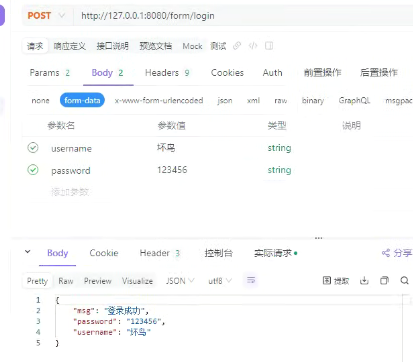Open the utf8 encoding dropdown
The image size is (413, 362).
[x=220, y=281]
